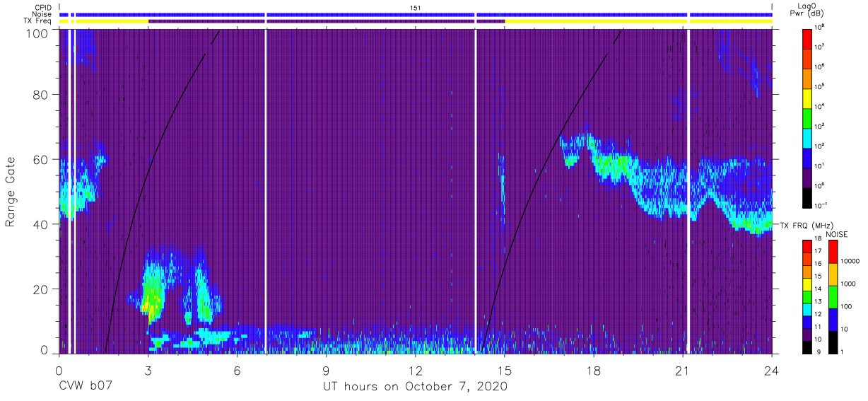Click the black bottom band of the NOISE colorbar

(x=832, y=341)
